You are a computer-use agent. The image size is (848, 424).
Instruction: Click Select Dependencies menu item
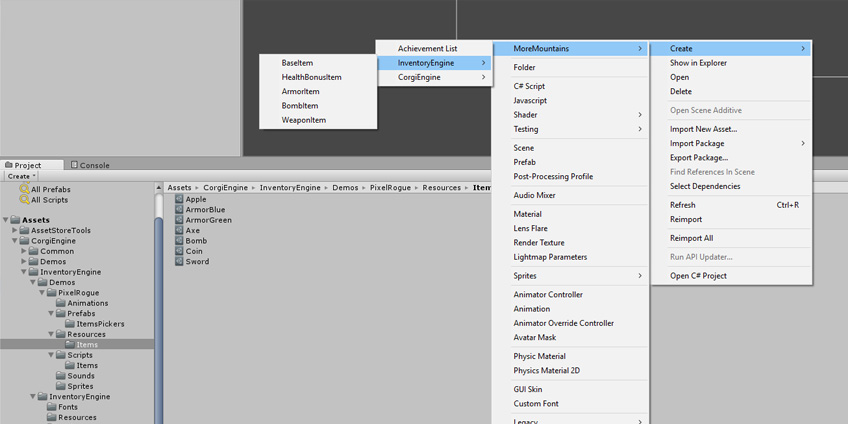pos(731,186)
